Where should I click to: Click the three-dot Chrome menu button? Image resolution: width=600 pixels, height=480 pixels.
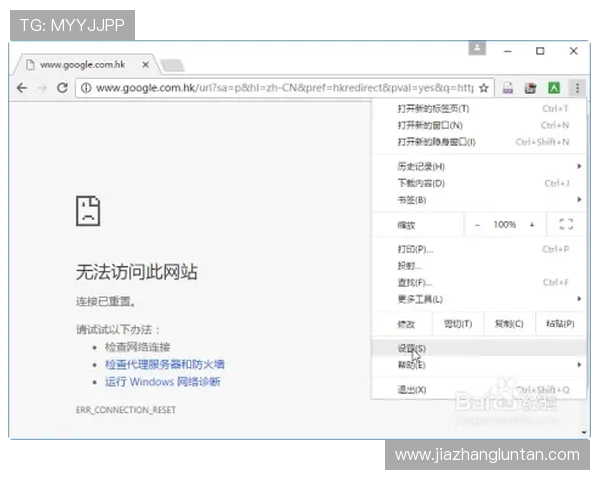(x=577, y=88)
